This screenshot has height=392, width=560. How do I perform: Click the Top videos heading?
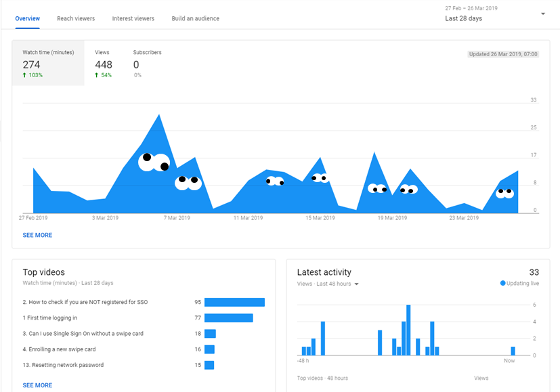(x=43, y=272)
